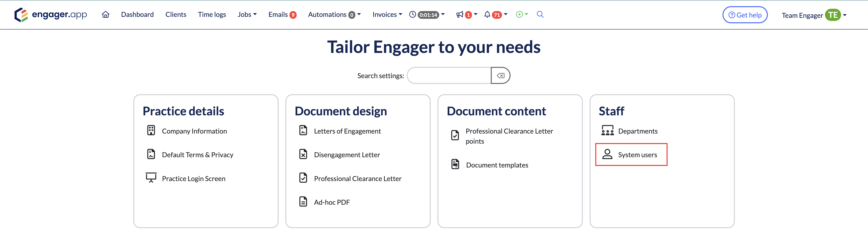Click the timer clock icon
Screen dimensions: 868x233
click(412, 15)
